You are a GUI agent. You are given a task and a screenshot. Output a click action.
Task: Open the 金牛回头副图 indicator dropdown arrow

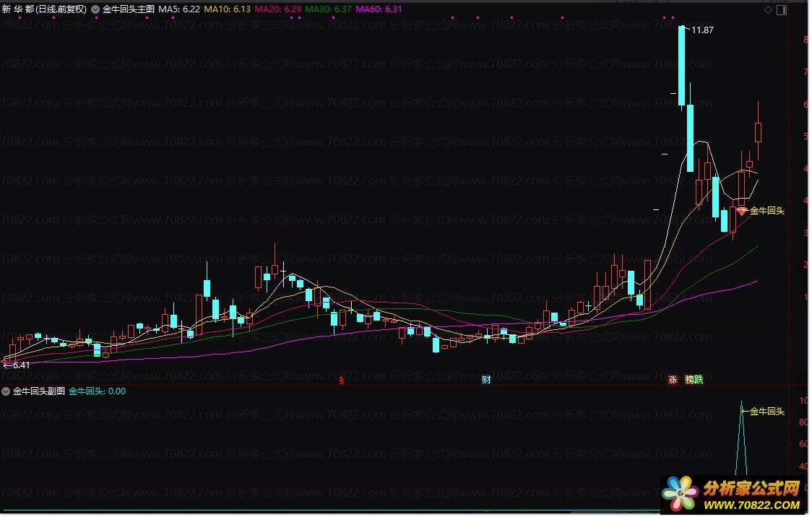[x=6, y=391]
